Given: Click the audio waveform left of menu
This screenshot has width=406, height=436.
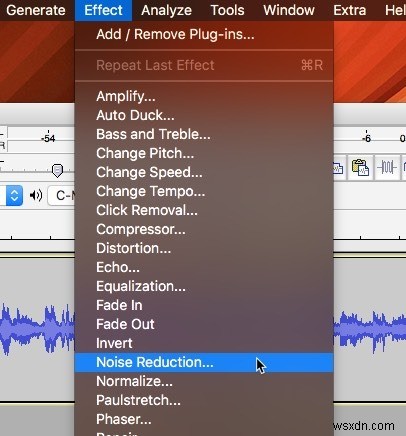Looking at the screenshot, I should (x=37, y=329).
